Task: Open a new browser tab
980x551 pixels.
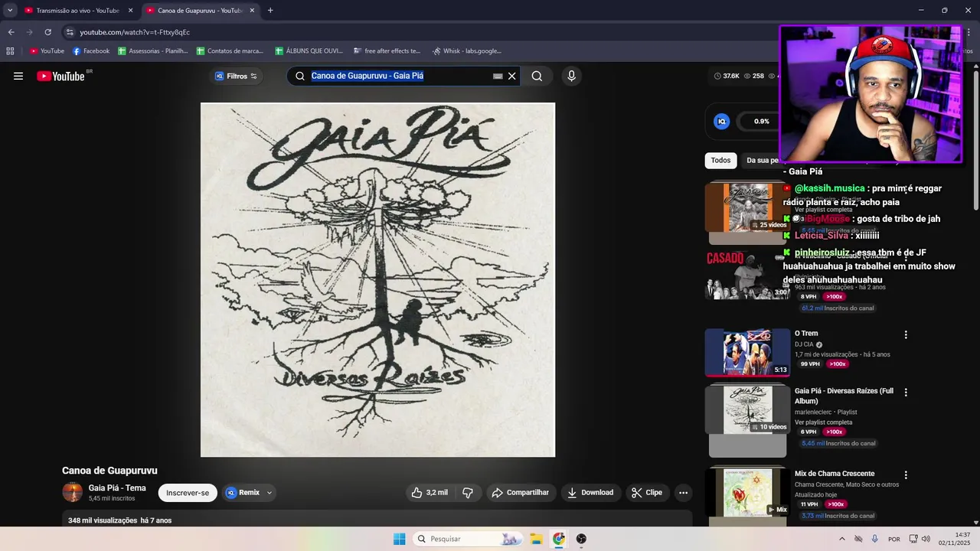Action: click(270, 11)
